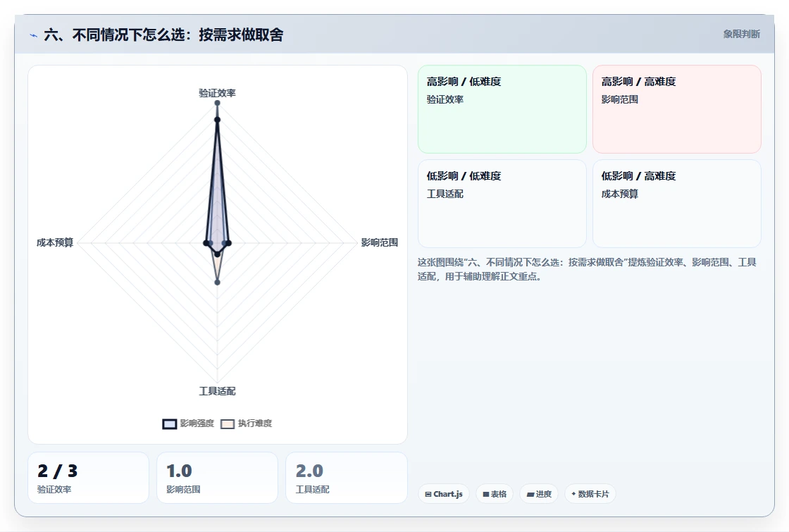Click the blue icon before the section title
Image resolution: width=789 pixels, height=532 pixels.
click(34, 35)
